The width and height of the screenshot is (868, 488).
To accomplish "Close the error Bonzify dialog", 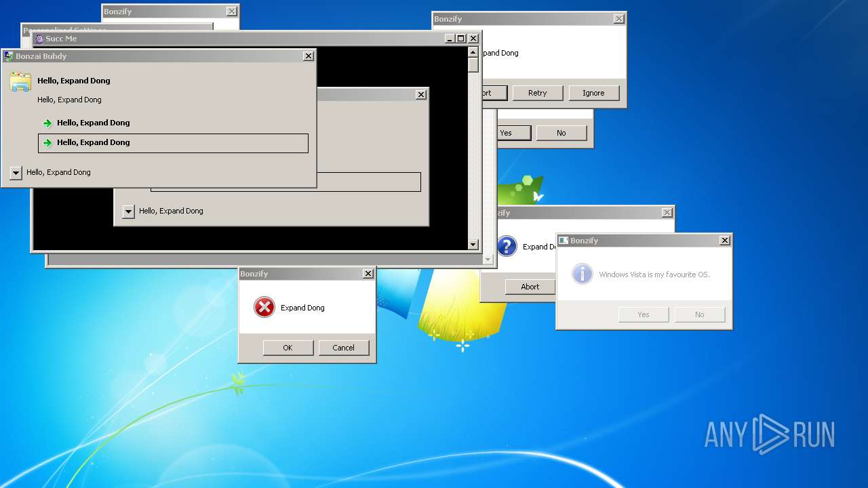I will click(368, 274).
